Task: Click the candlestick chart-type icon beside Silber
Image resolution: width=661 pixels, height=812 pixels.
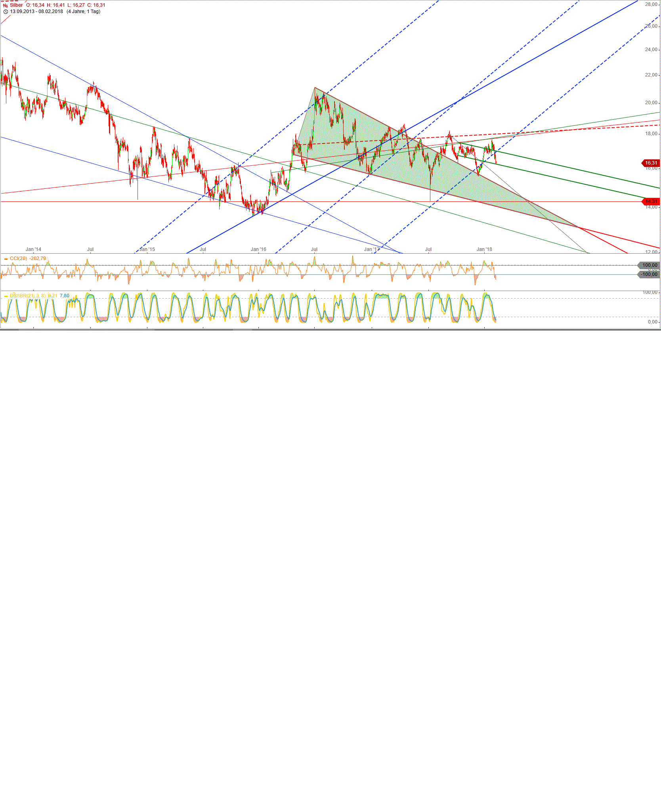Action: pos(6,5)
